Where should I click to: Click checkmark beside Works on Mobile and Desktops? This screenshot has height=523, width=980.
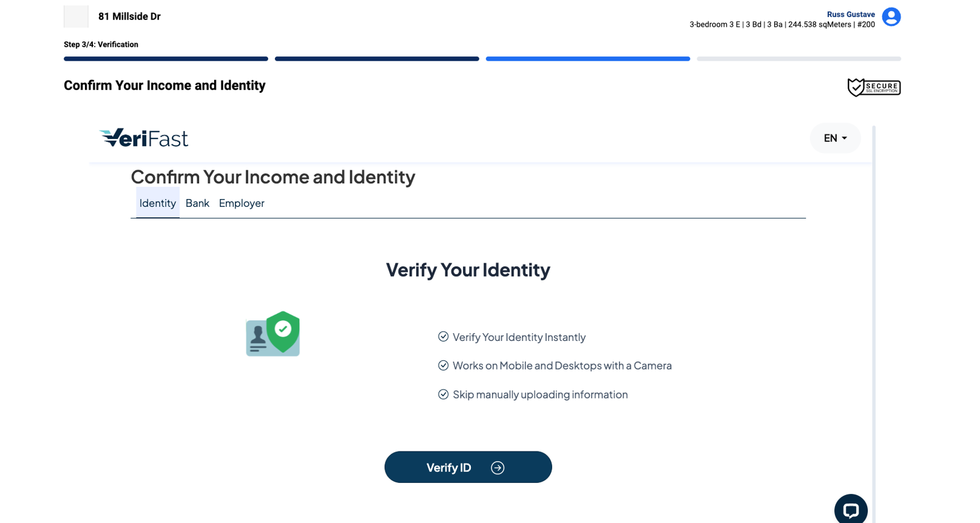coord(443,365)
